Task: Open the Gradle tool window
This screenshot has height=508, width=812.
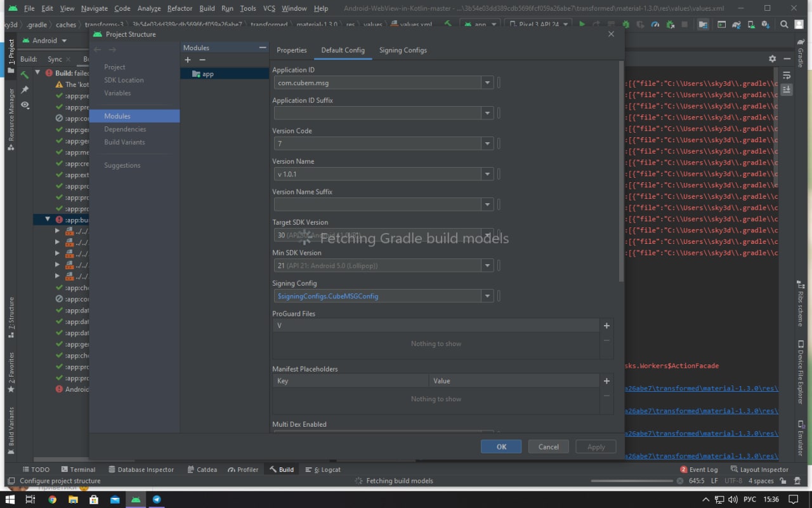Action: coord(801,53)
